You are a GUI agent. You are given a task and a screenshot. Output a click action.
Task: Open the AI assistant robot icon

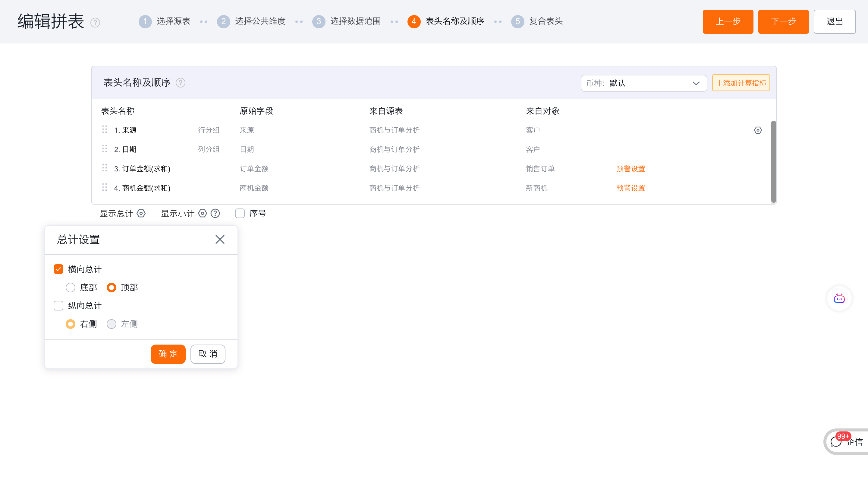[x=839, y=298]
